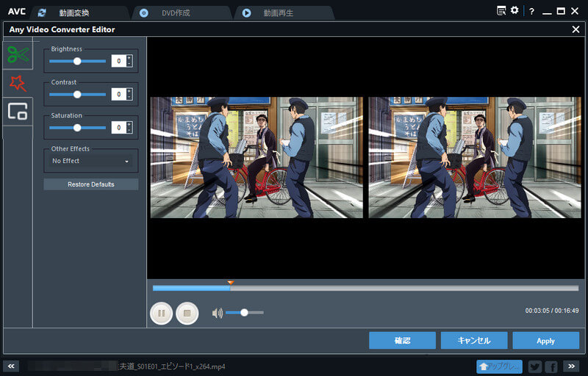Close the Any Video Converter Editor dialog

click(x=576, y=29)
